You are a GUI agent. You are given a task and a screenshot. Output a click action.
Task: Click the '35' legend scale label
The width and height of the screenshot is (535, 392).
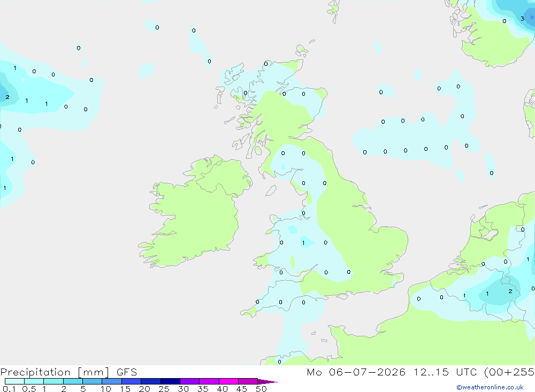(203, 389)
